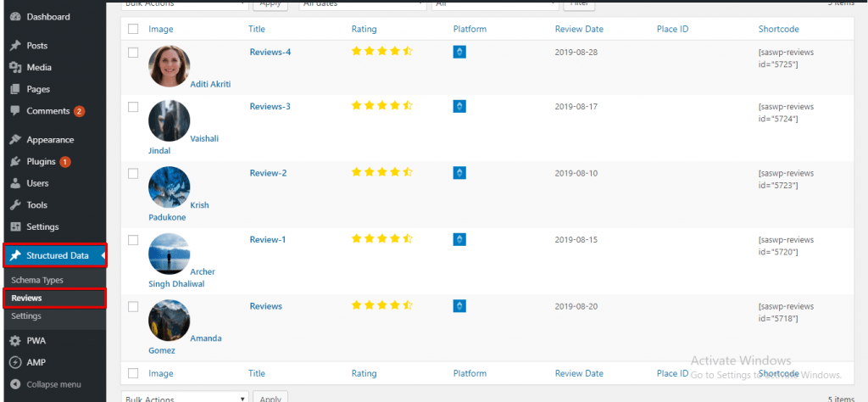
Task: Sort by Review Date column header
Action: 579,29
